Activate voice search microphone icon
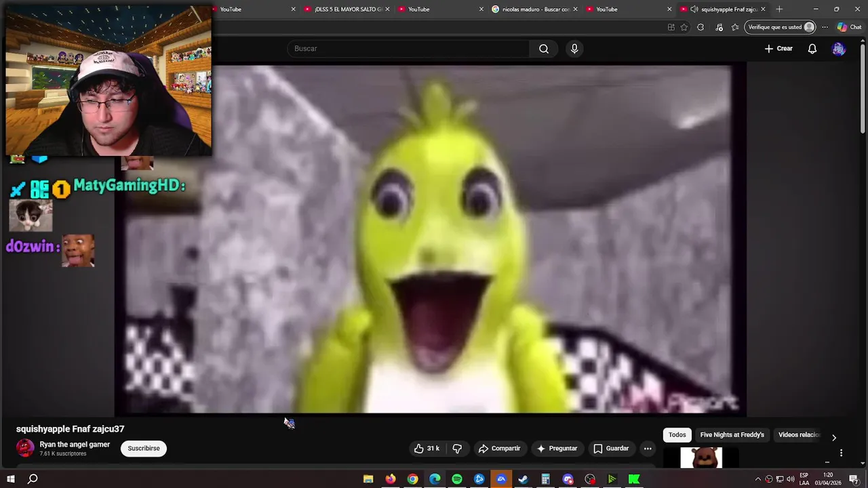Screen dimensions: 868x488 [574, 49]
